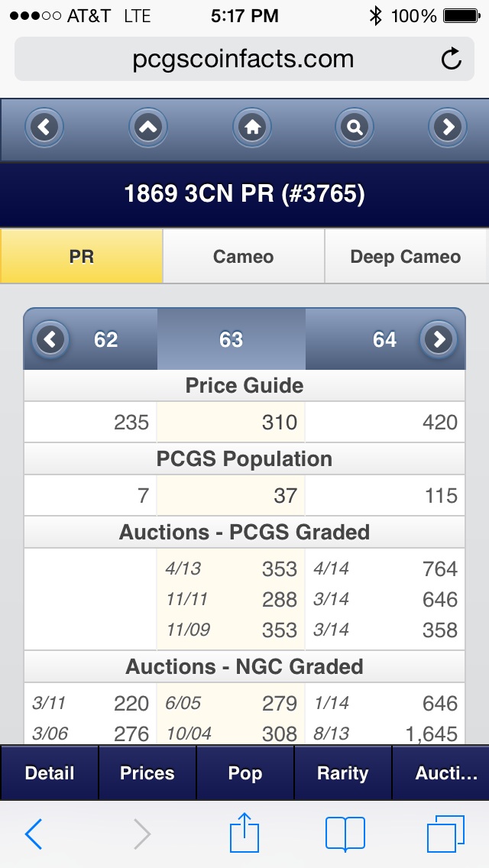Screen dimensions: 489x868
Task: Reload the page via the refresh icon
Action: point(452,59)
